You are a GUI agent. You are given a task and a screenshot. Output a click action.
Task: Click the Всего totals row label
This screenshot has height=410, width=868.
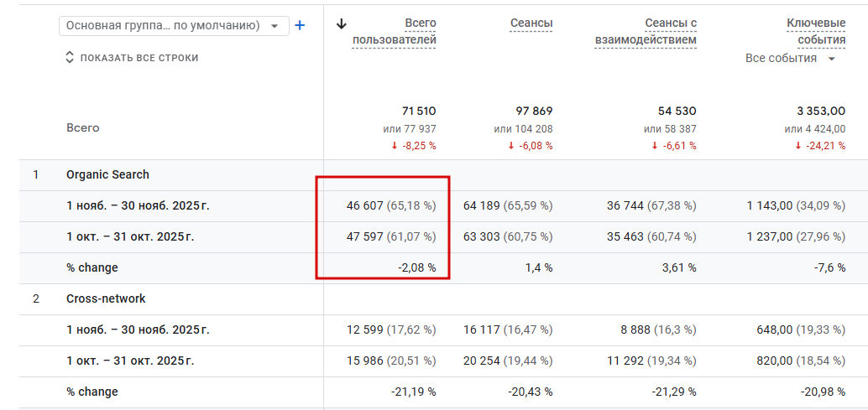click(82, 128)
